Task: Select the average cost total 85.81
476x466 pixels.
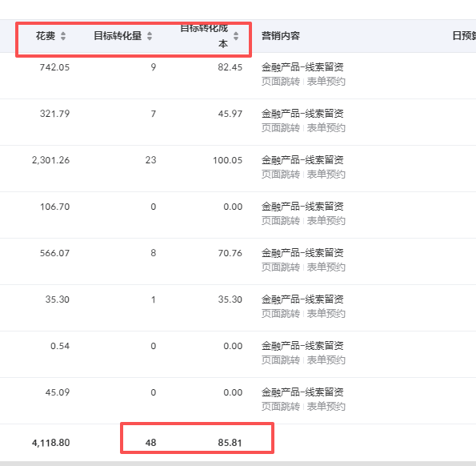Action: pos(230,443)
